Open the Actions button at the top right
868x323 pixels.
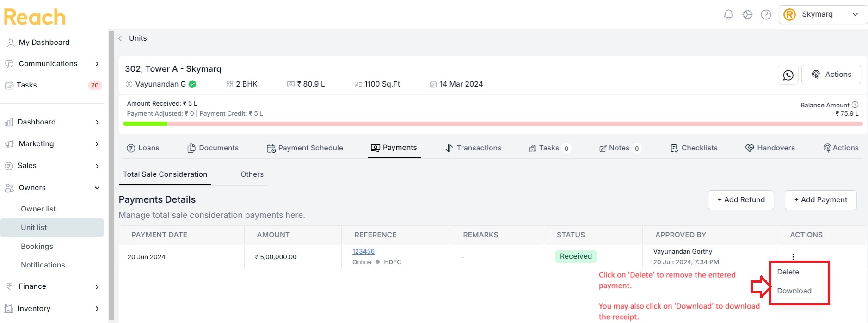(831, 75)
